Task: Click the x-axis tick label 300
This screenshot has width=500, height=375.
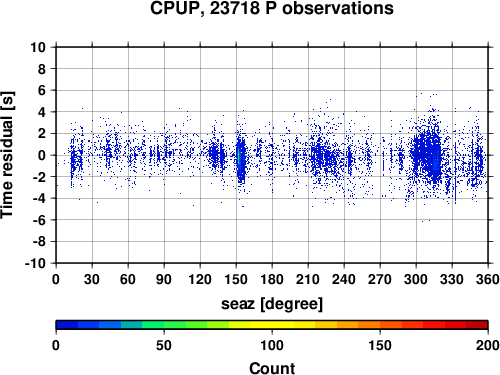Action: tap(416, 279)
